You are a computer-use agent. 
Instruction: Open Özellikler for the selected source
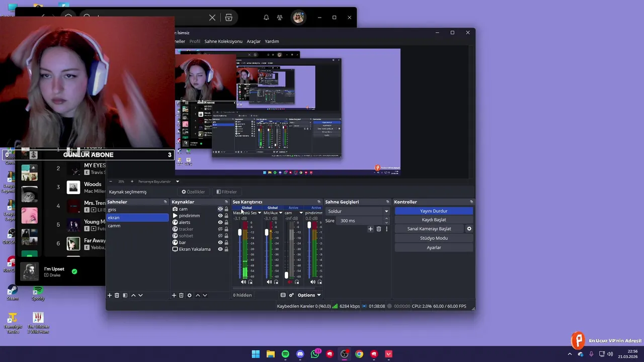193,192
